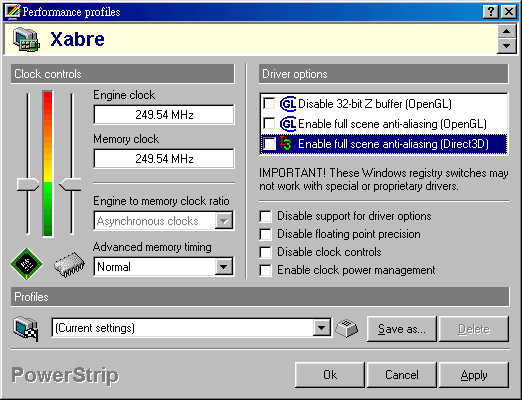Screen dimensions: 522x400
Task: Click the up arrow beside Xabre
Action: click(x=507, y=32)
